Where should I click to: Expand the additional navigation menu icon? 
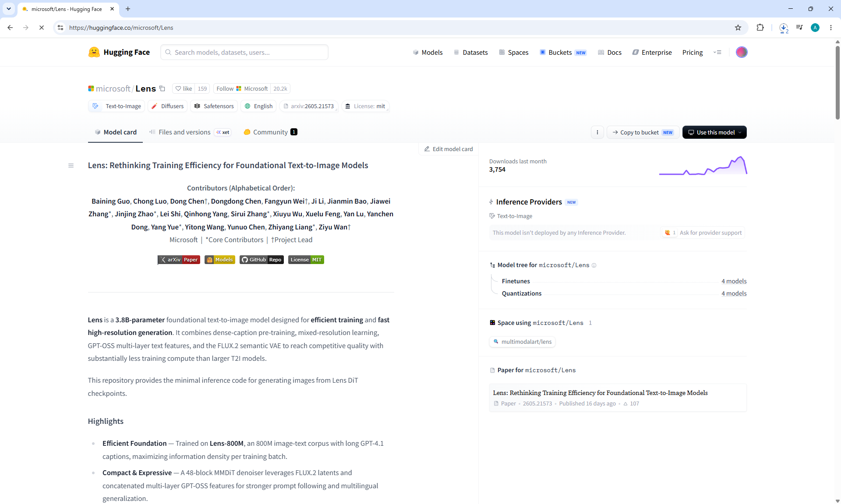click(717, 52)
